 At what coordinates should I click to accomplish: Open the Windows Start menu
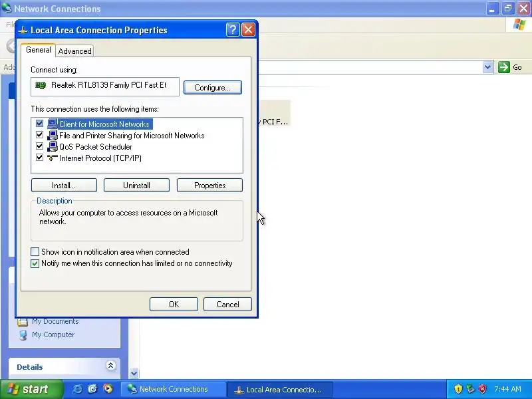(x=31, y=389)
